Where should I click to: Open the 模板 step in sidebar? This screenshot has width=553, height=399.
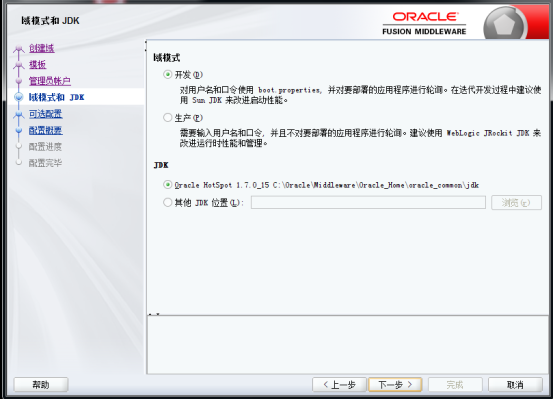pyautogui.click(x=37, y=65)
